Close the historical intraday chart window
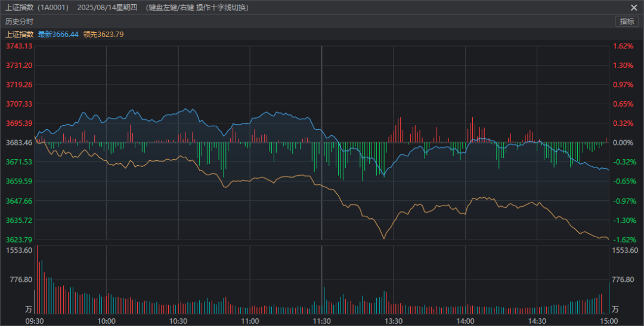The height and width of the screenshot is (326, 644). [x=633, y=7]
